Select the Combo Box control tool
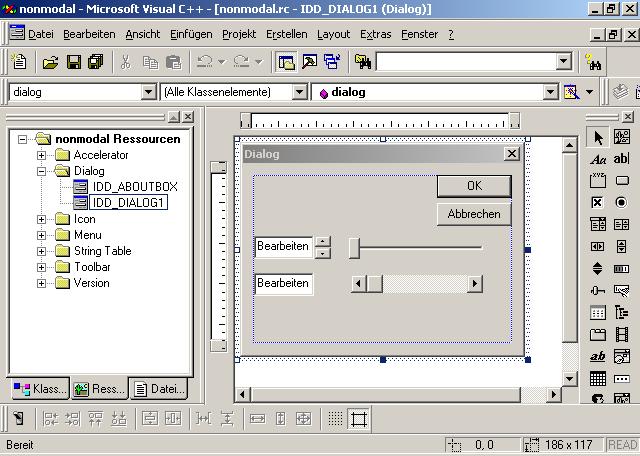Image resolution: width=640 pixels, height=456 pixels. pyautogui.click(x=598, y=224)
